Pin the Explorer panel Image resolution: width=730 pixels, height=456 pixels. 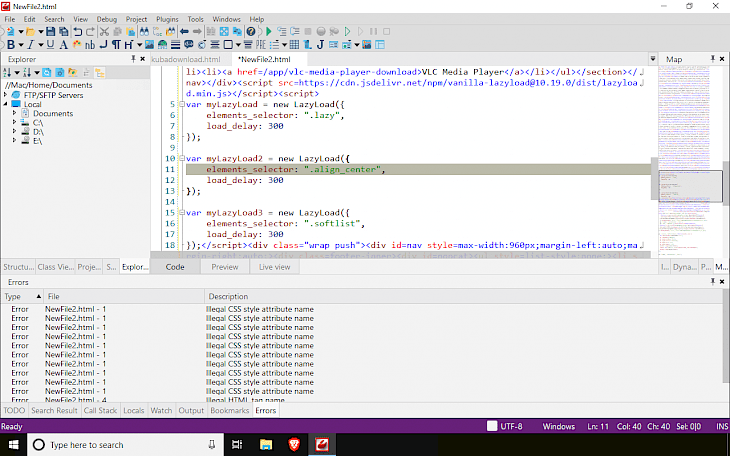point(132,60)
